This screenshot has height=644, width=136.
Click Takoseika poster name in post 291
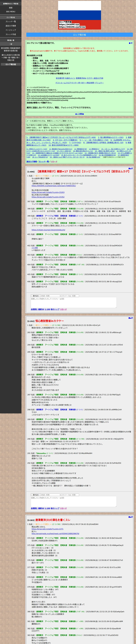(x=41, y=453)
